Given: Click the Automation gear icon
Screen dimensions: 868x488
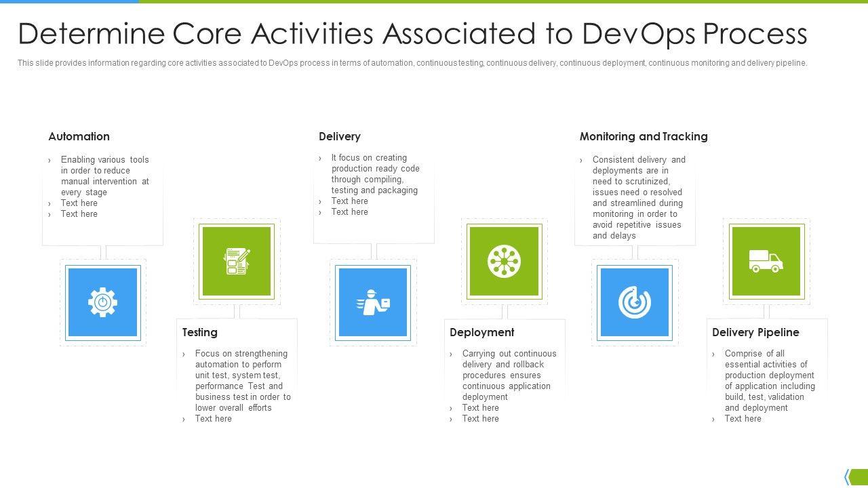Looking at the screenshot, I should [102, 302].
